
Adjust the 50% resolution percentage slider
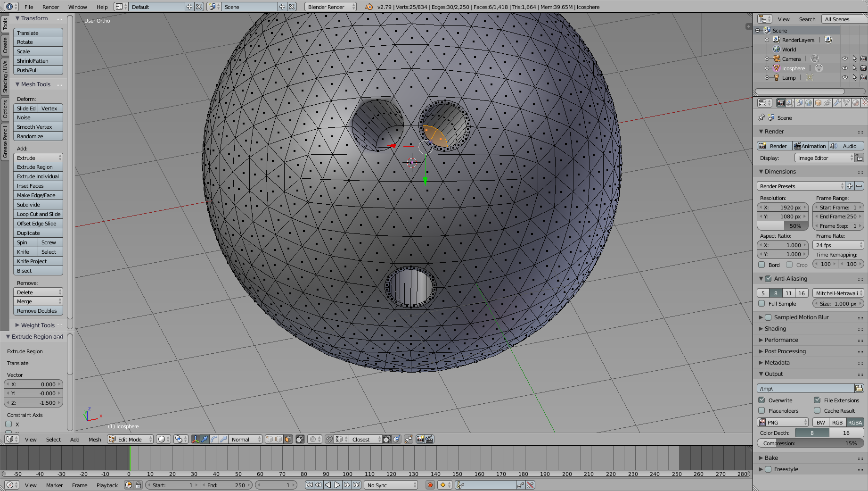click(783, 226)
